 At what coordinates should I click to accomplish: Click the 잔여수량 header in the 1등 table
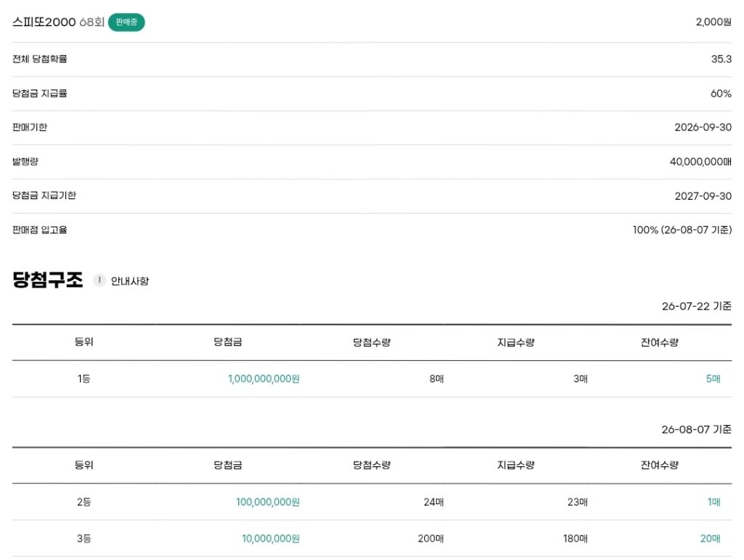click(660, 342)
